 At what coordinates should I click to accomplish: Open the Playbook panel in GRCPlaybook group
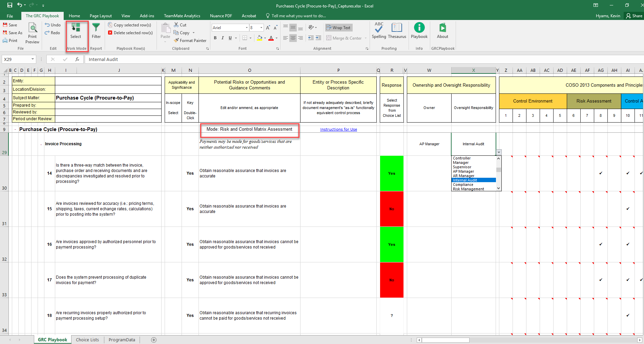point(419,31)
